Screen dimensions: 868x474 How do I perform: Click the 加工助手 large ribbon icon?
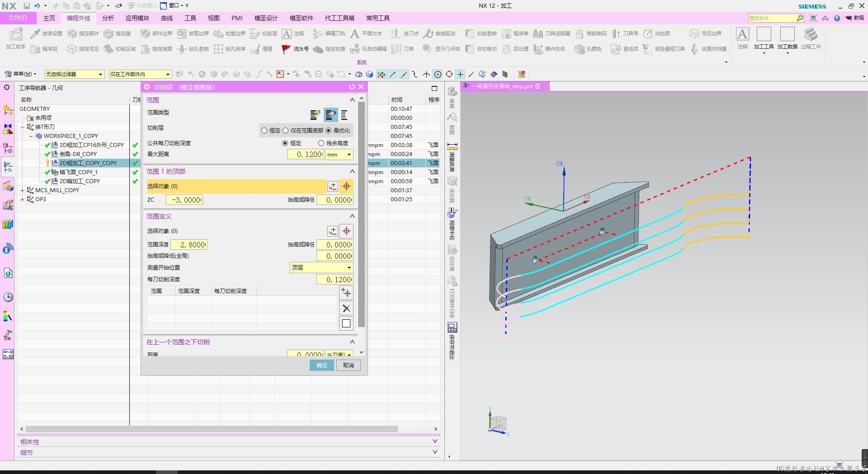(16, 34)
